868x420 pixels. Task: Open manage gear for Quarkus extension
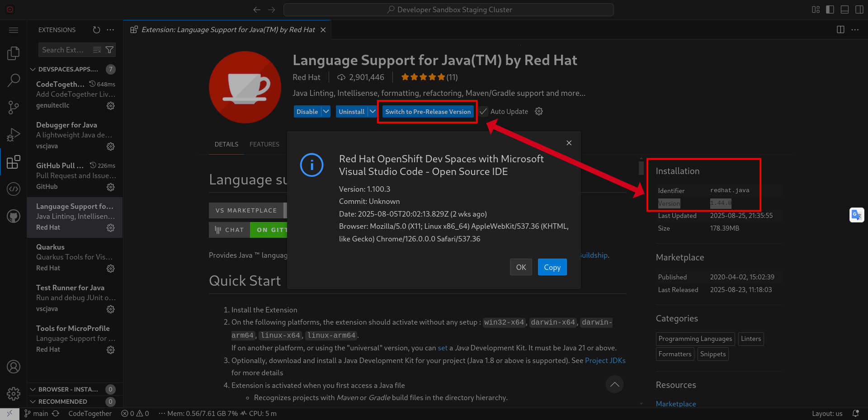(x=111, y=269)
